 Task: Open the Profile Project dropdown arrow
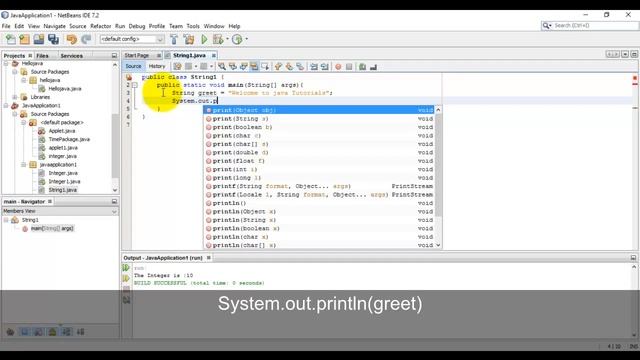coord(246,39)
